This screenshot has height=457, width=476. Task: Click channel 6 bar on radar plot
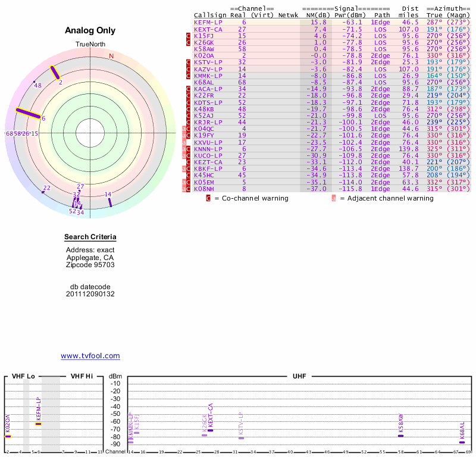[x=27, y=114]
